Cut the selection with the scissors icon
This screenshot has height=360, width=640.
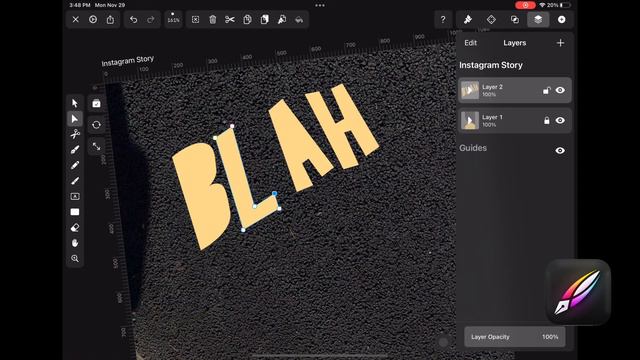tap(230, 20)
